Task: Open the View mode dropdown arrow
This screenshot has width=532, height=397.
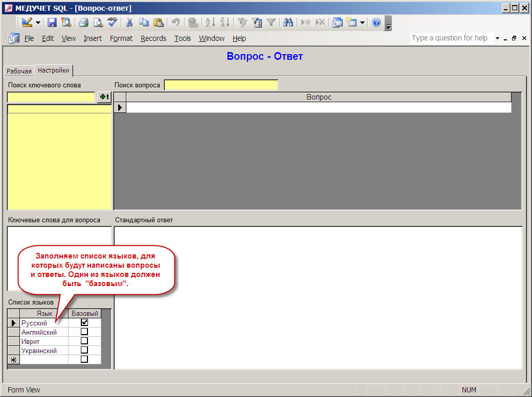Action: coord(38,22)
